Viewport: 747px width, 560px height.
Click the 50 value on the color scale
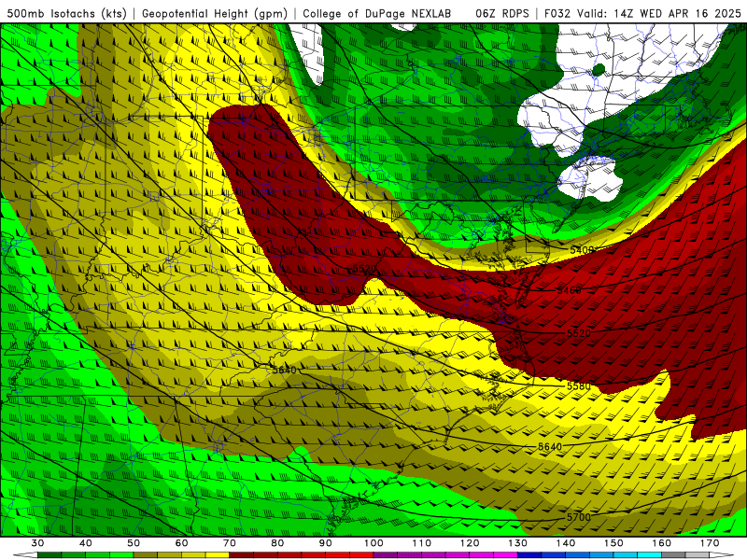(x=134, y=543)
